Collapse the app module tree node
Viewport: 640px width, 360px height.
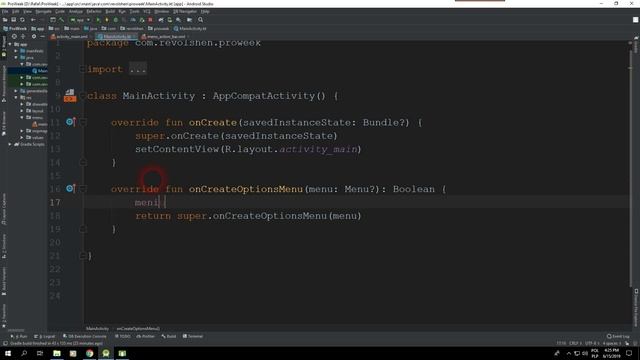(x=10, y=44)
